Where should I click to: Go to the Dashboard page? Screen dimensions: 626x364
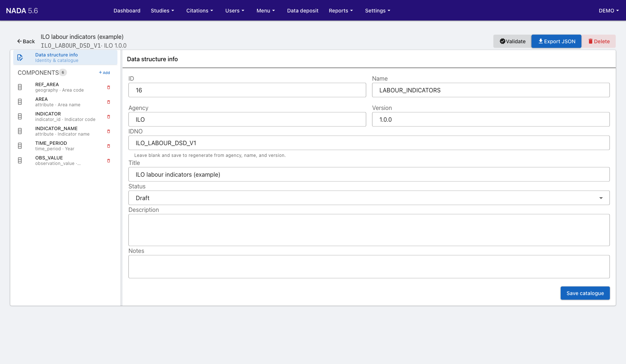coord(127,11)
